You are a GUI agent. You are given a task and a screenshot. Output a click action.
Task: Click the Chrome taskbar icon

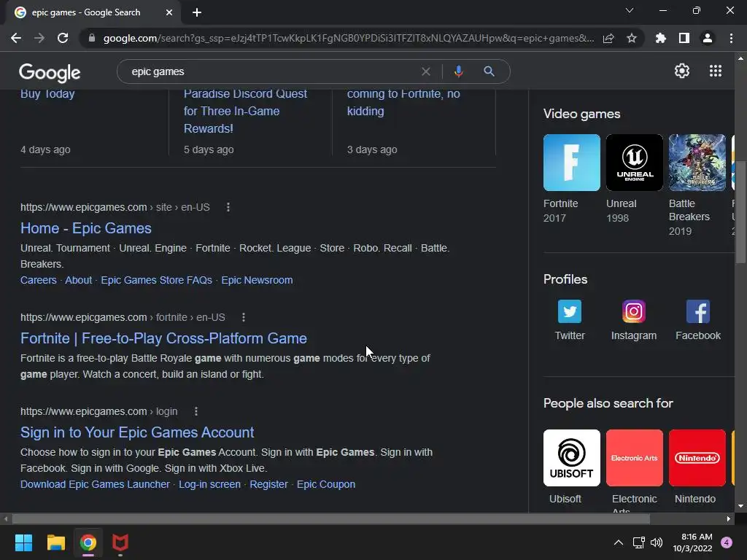(x=88, y=542)
